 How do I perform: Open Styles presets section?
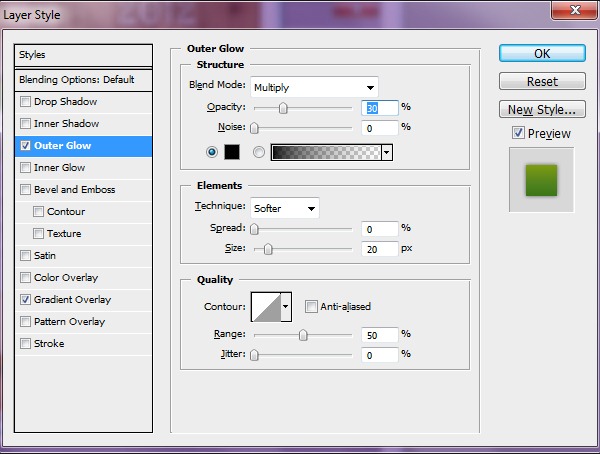(x=83, y=55)
